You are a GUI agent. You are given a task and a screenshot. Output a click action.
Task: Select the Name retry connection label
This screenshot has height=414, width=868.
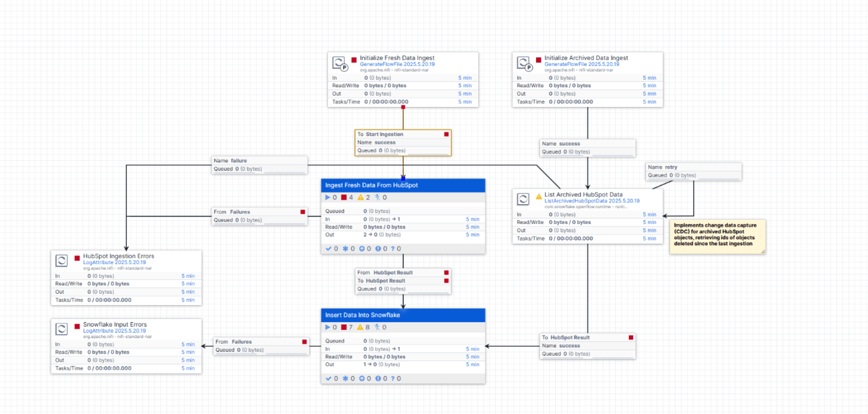pos(694,171)
